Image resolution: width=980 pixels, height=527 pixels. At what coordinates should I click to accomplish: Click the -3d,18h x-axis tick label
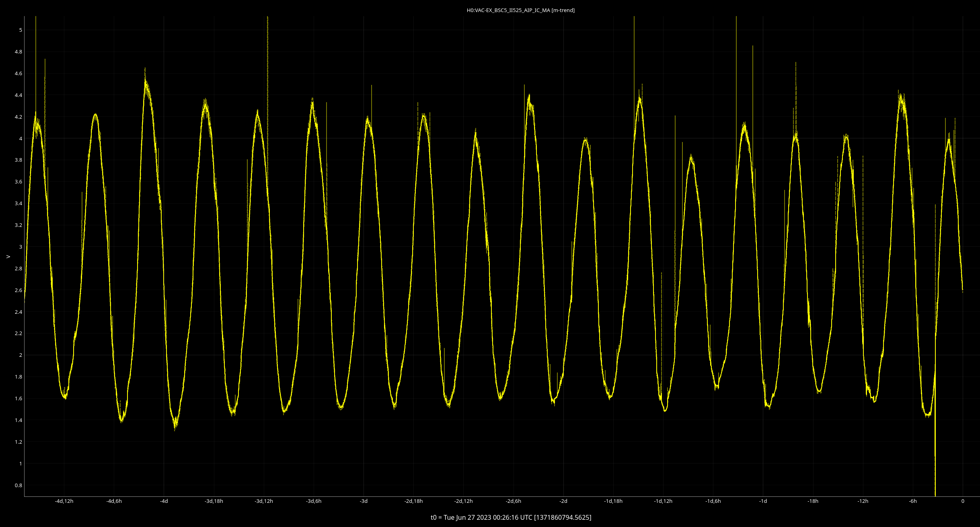(214, 501)
